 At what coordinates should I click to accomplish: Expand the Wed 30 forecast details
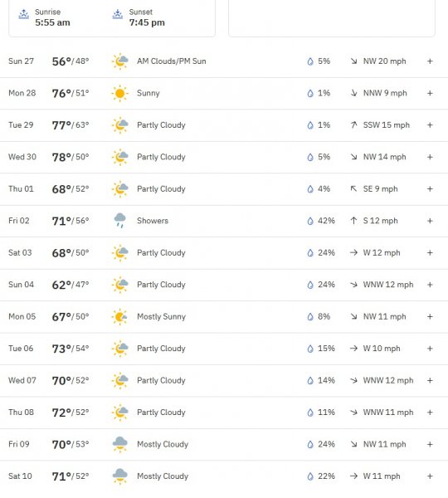coord(430,157)
